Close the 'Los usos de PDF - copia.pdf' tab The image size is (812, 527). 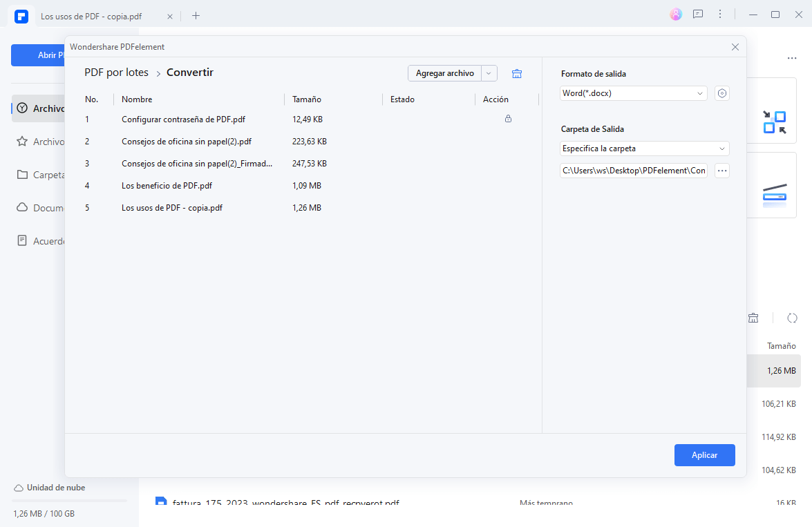[x=170, y=17]
